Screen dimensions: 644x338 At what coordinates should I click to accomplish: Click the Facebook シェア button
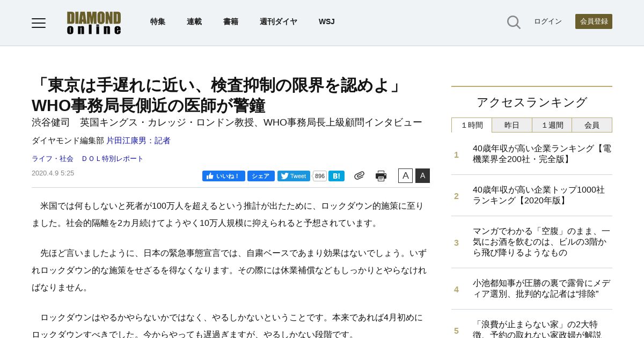(261, 176)
